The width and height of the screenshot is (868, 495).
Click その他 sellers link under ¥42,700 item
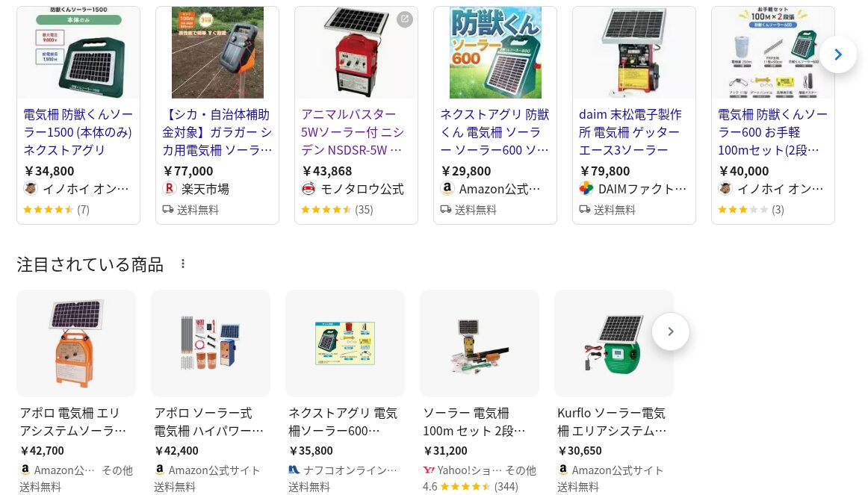117,470
